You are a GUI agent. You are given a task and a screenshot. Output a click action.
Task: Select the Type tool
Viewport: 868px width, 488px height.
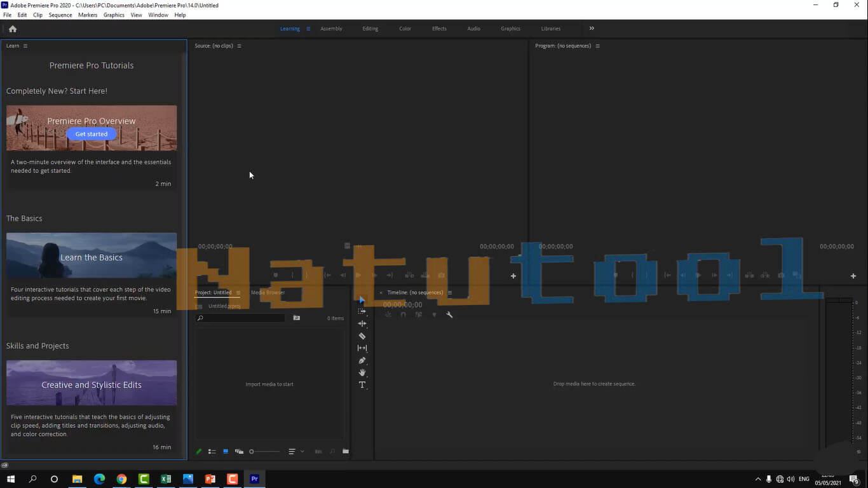tap(362, 385)
